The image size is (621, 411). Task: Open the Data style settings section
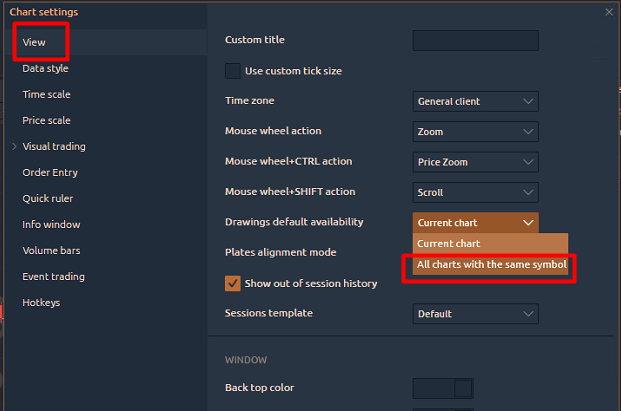click(x=45, y=68)
